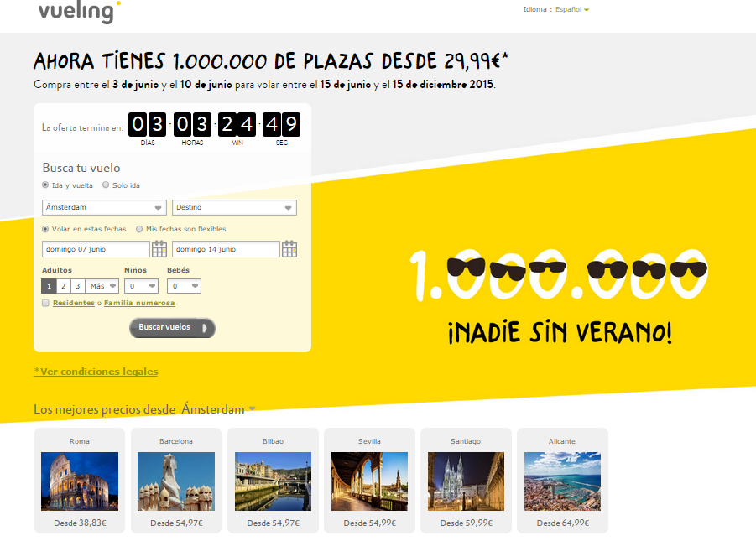Expand Los mejores precios desde Ámsterdam dropdown
756x541 pixels.
click(251, 409)
